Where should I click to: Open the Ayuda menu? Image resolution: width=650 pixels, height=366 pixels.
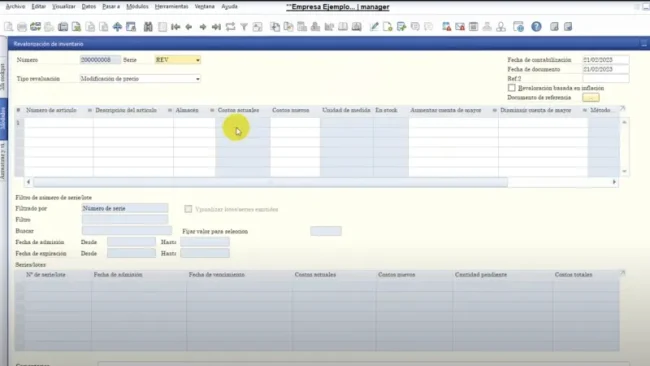pos(229,7)
